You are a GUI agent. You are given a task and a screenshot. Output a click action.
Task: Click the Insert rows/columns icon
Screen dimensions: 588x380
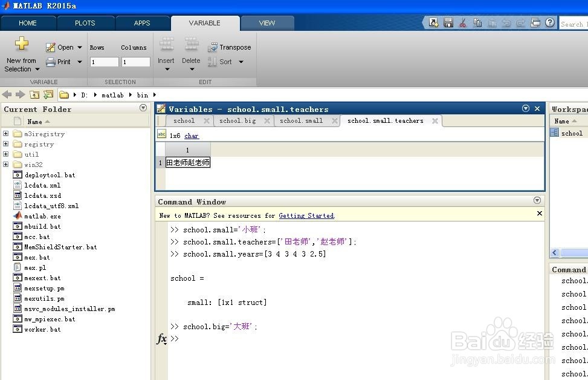point(167,44)
